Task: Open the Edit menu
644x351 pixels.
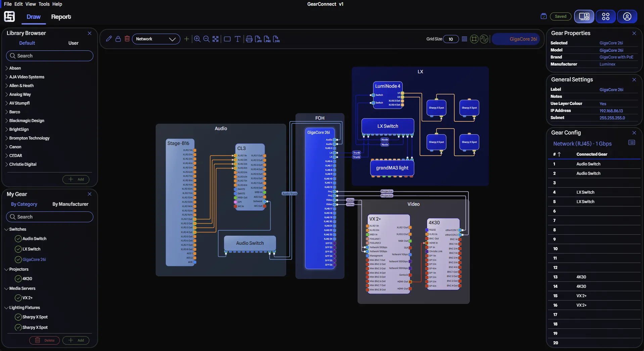Action: pyautogui.click(x=18, y=4)
